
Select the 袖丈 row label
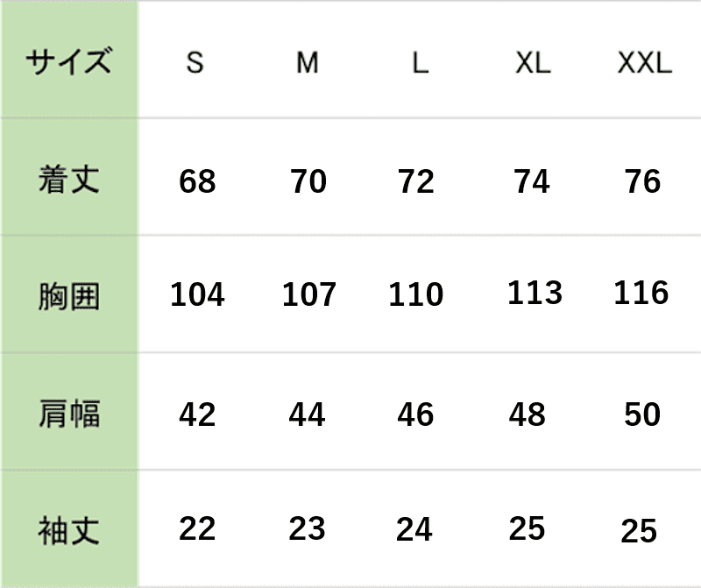click(68, 530)
